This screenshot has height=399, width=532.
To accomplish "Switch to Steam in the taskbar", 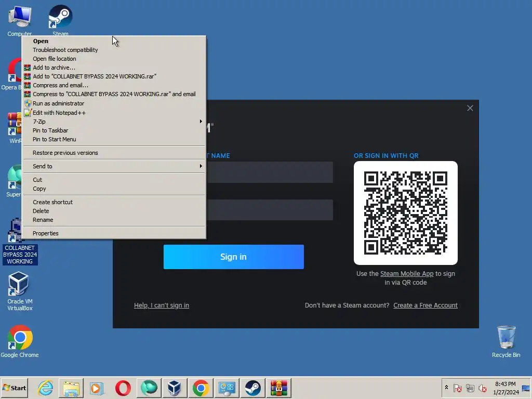I will pyautogui.click(x=252, y=388).
